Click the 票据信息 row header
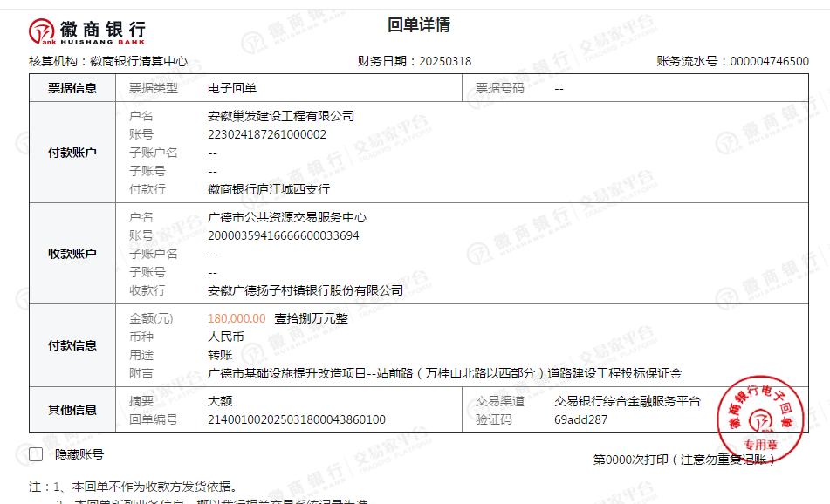Screen dimensions: 830x504 tap(72, 88)
